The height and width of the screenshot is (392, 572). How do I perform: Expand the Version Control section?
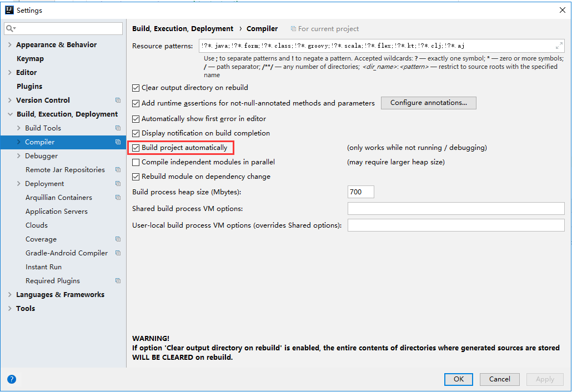click(10, 100)
